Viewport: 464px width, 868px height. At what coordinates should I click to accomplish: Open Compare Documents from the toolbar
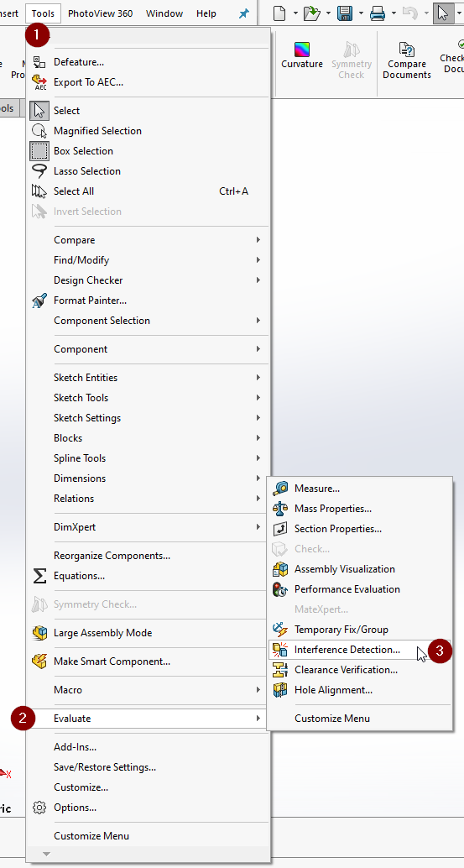[x=407, y=60]
